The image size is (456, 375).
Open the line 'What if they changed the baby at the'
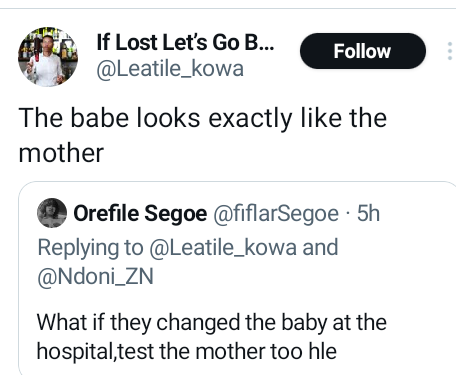pos(212,323)
